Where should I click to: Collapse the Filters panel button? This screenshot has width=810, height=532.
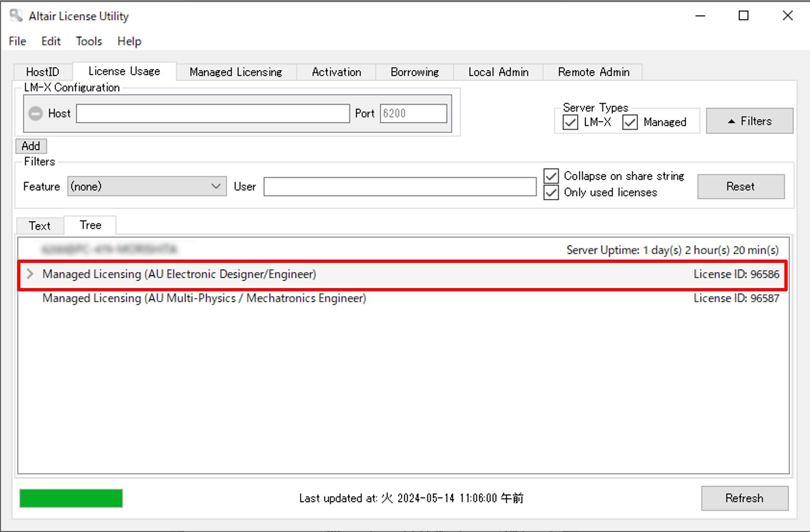(x=749, y=121)
